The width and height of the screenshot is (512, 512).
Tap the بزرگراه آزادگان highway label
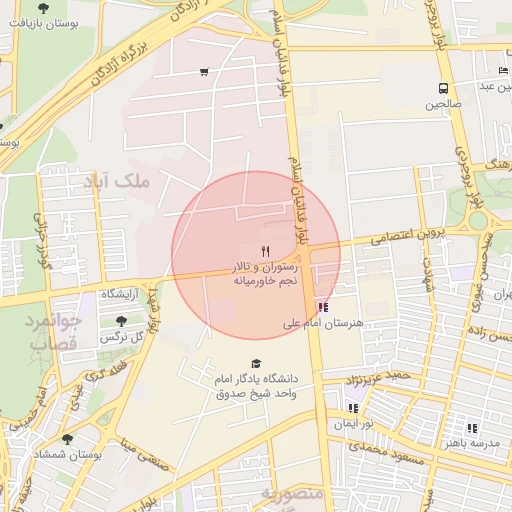point(119,63)
